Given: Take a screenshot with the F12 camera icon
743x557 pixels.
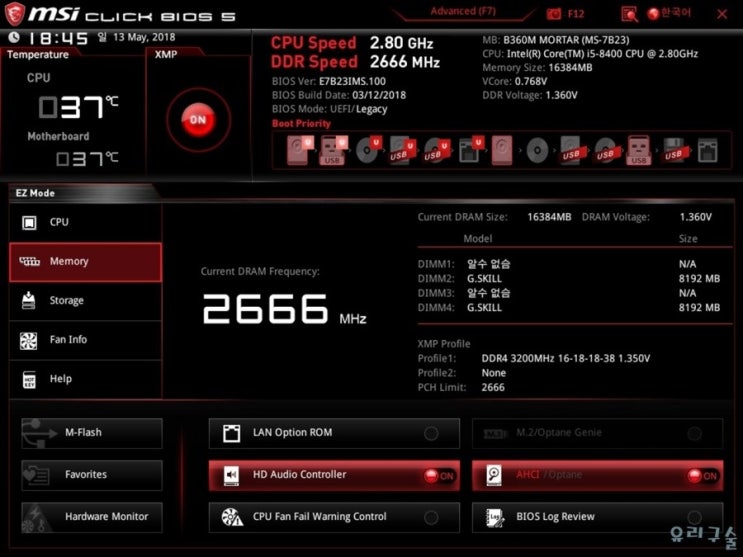Looking at the screenshot, I should click(x=553, y=14).
